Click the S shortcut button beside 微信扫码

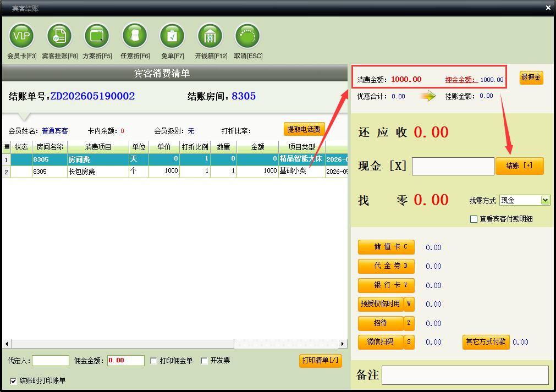coord(409,342)
